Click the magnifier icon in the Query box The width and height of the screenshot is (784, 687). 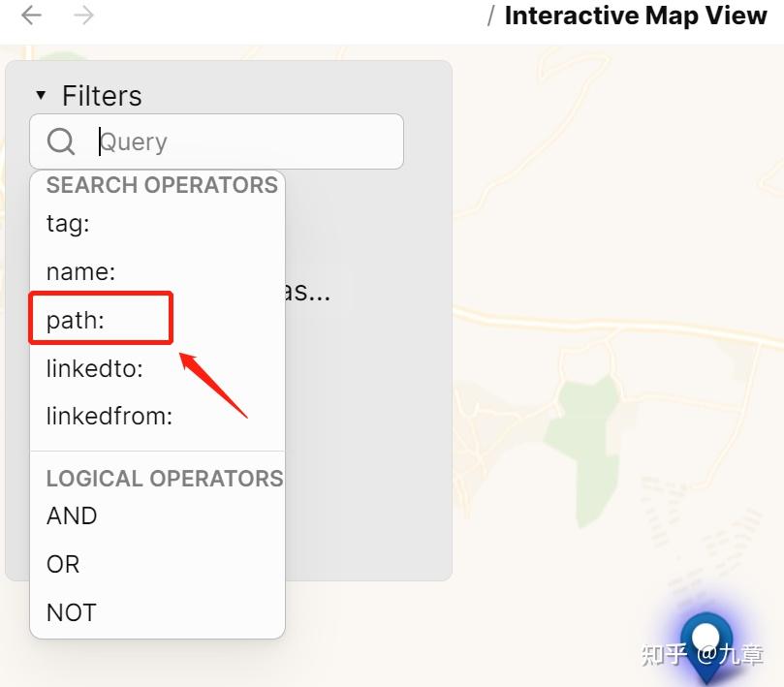point(61,141)
